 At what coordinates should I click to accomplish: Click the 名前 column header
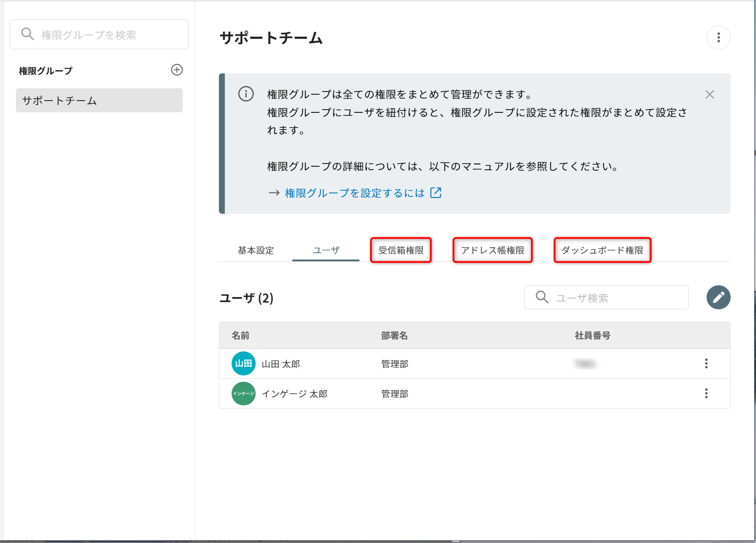[240, 336]
